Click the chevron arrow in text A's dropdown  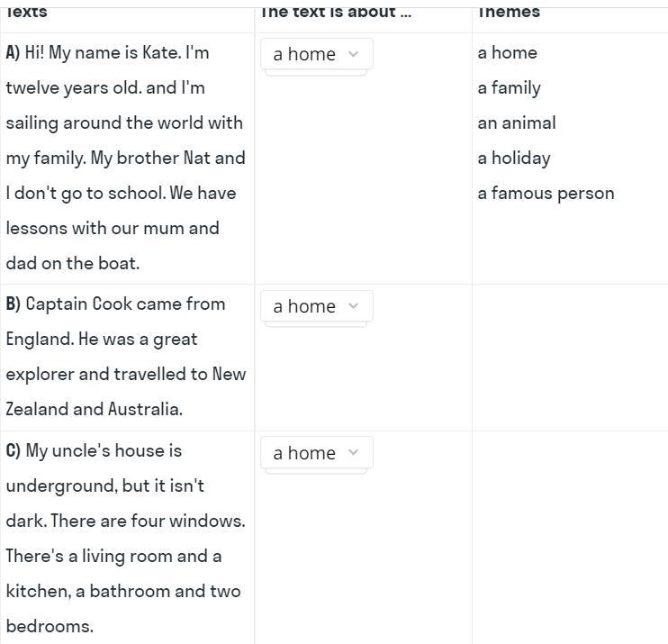pyautogui.click(x=353, y=54)
